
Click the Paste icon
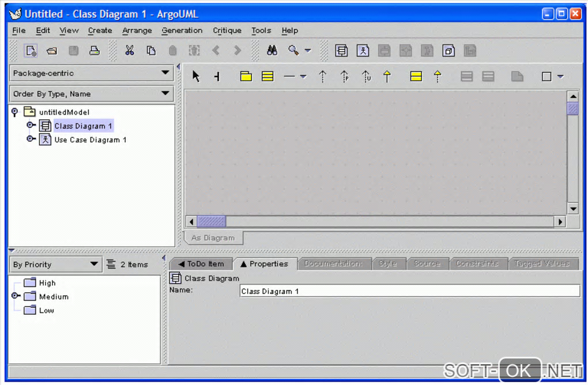[172, 51]
